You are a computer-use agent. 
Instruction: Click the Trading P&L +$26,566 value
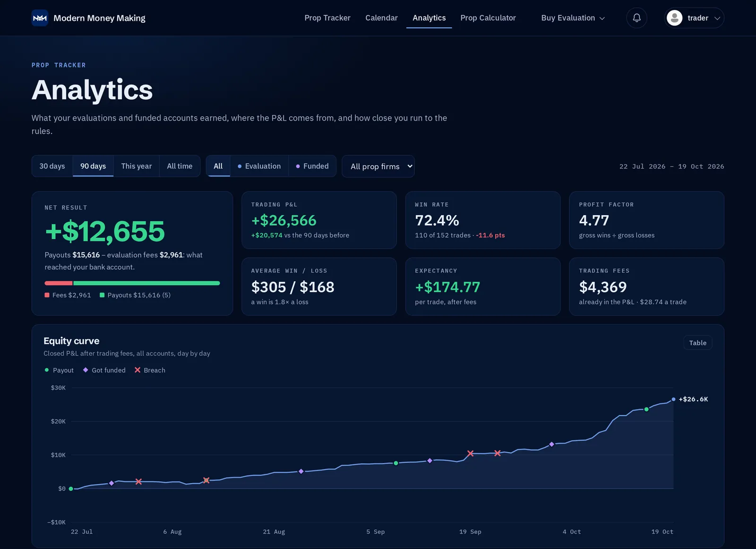[x=283, y=220]
